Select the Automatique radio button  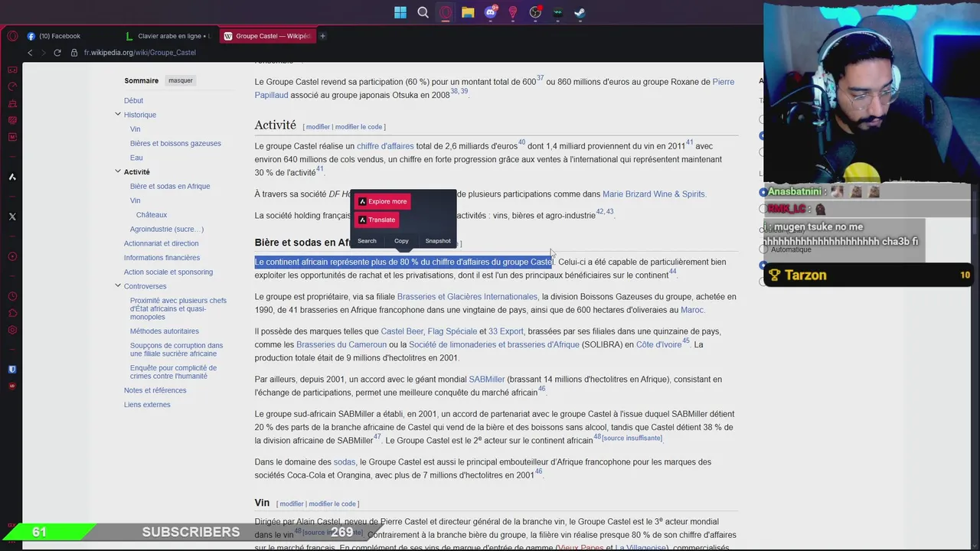tap(763, 249)
